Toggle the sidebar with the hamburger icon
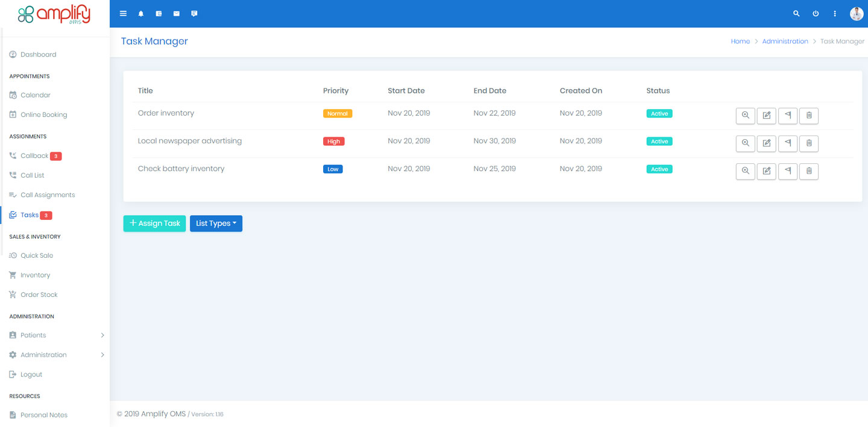Viewport: 868px width, 427px height. (x=123, y=13)
